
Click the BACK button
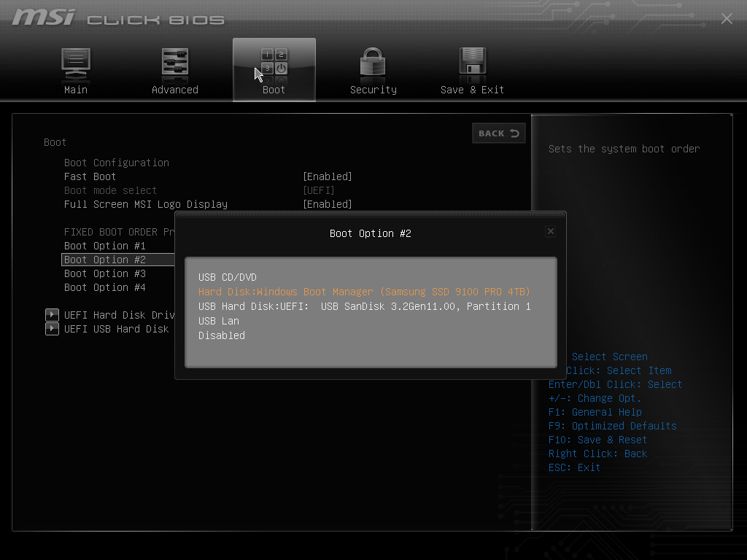pos(498,133)
